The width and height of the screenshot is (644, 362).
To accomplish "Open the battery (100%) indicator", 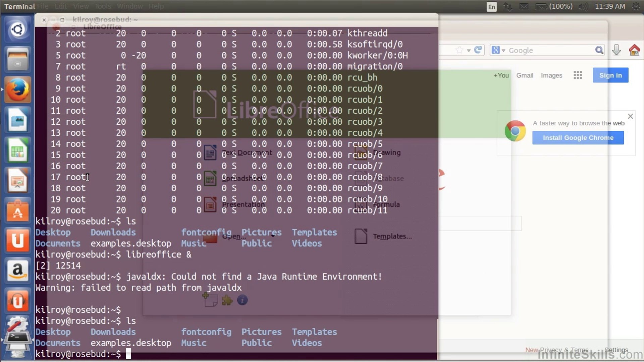I will coord(554,7).
